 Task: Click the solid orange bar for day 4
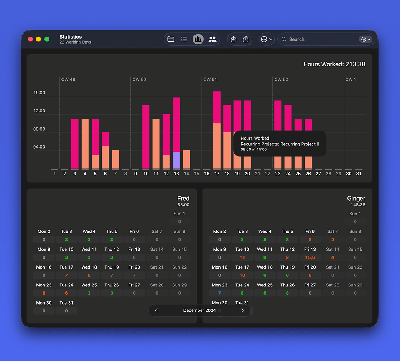pyautogui.click(x=85, y=144)
